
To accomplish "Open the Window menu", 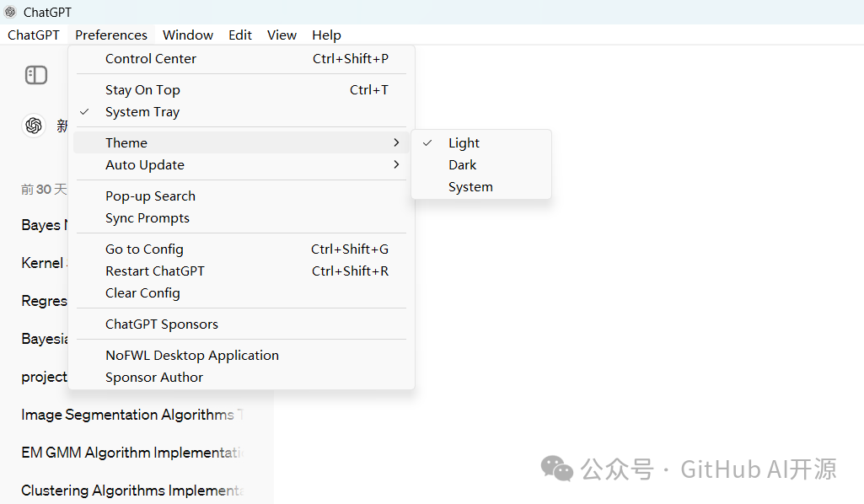I will (188, 35).
